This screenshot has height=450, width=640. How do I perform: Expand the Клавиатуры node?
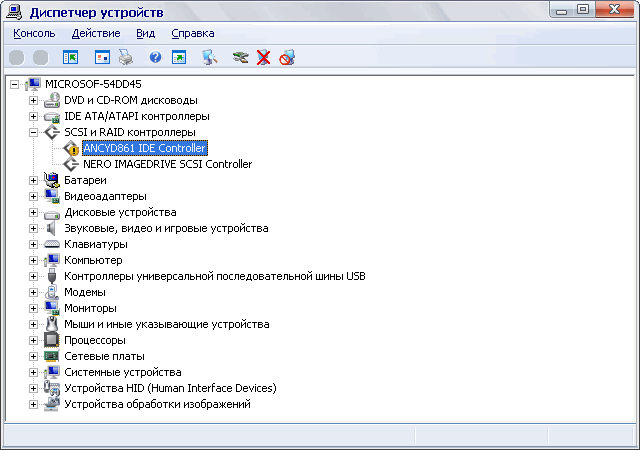click(33, 244)
